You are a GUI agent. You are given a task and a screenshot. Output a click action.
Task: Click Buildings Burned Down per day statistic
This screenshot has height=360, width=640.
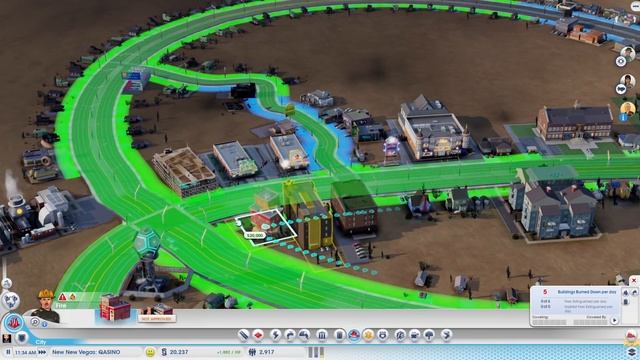coord(587,292)
